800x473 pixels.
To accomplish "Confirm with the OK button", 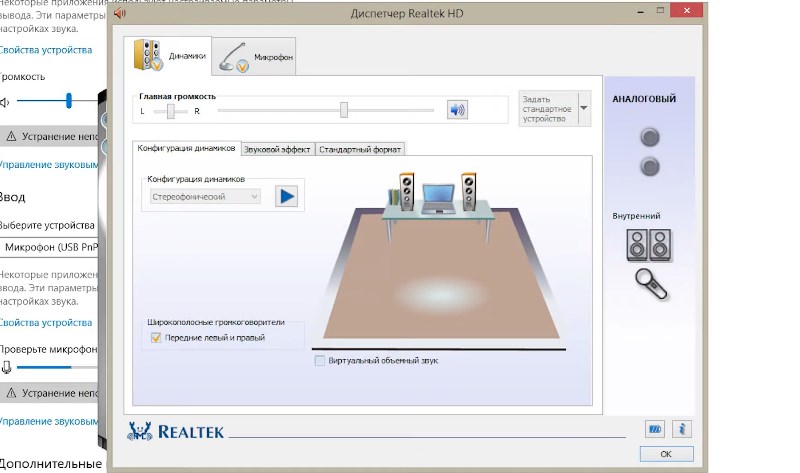I will pos(666,454).
